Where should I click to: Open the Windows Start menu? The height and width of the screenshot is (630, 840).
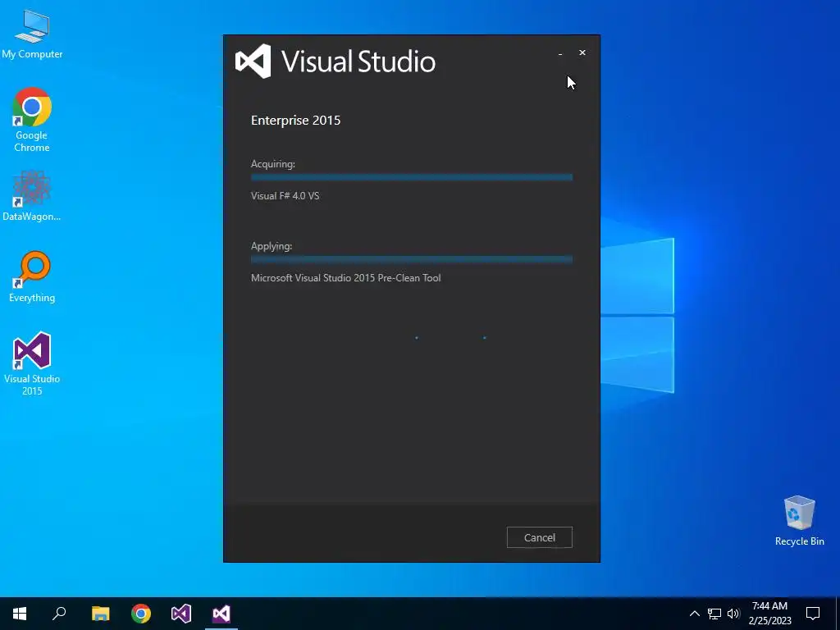[20, 614]
